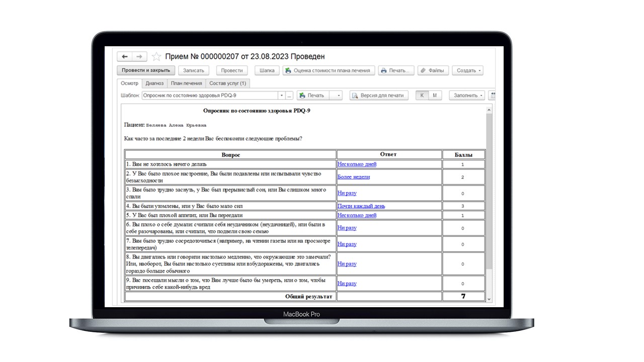Click the 'Почти каждый день' answer link
Screen dimensions: 644x362
click(361, 206)
